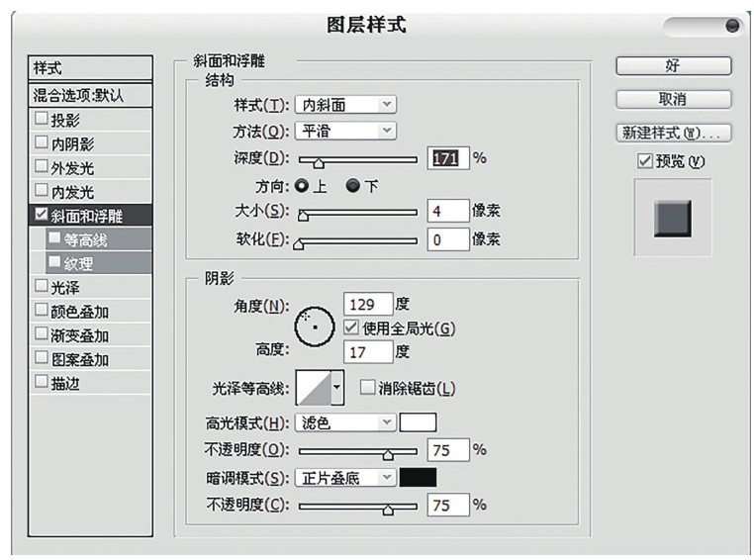Enable 消除锯齿 checkbox

tap(367, 388)
